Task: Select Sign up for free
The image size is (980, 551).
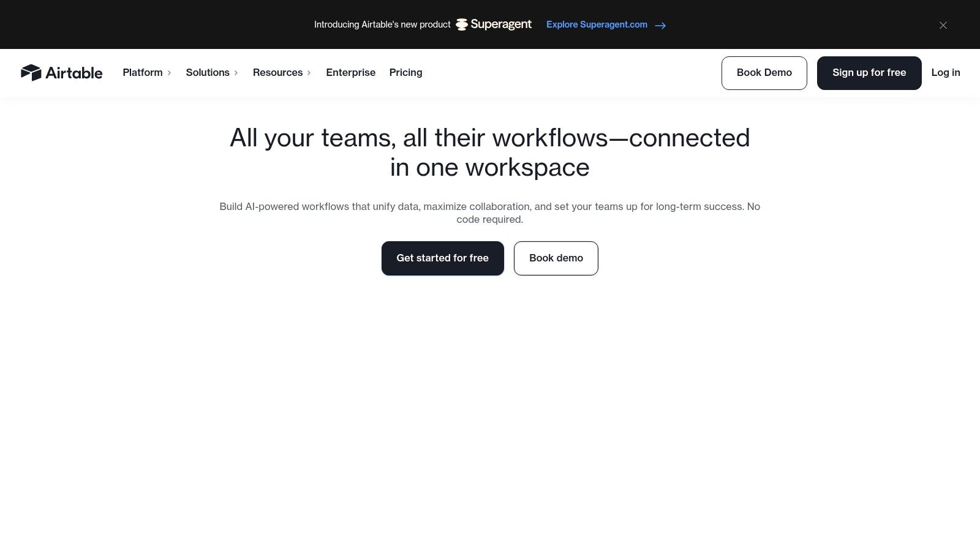Action: [869, 73]
